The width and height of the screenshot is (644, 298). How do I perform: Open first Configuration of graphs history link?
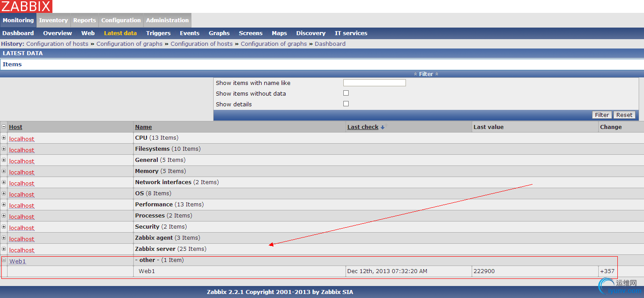coord(129,44)
